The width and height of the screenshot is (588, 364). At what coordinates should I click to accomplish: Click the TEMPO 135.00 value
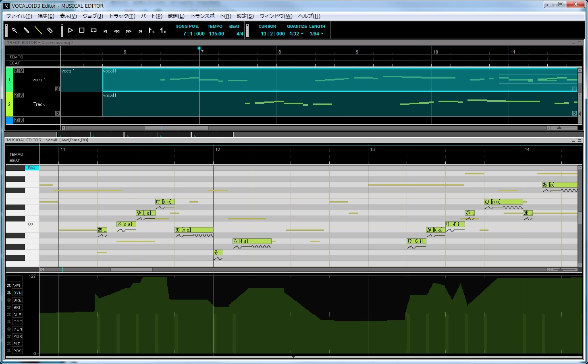[x=216, y=34]
